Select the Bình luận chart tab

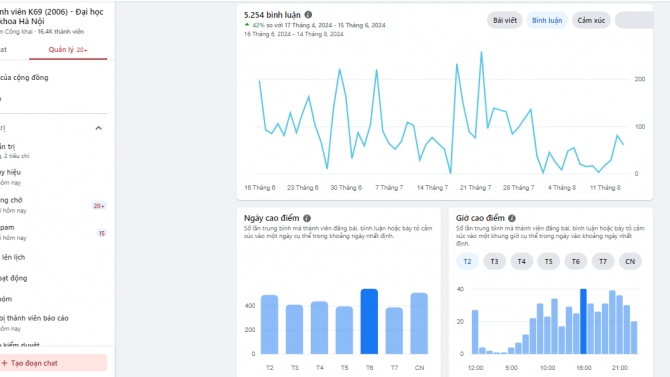coord(547,21)
